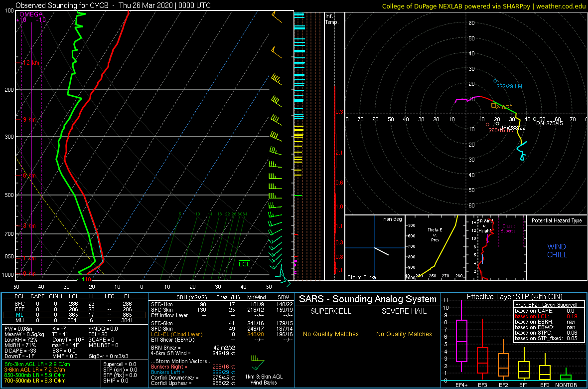Click the EF1 label under box plots
Screen dimensions: 588x389
click(525, 385)
